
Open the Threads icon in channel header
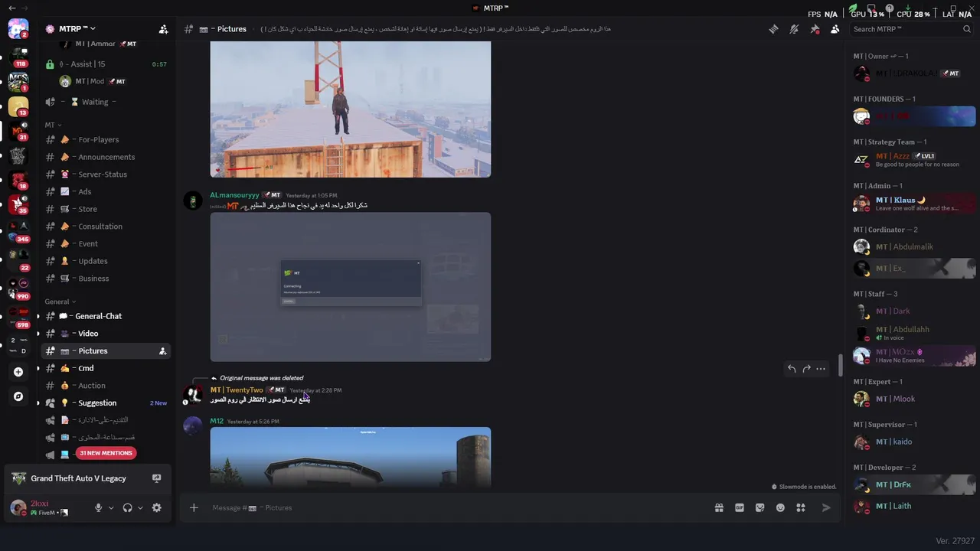pos(773,29)
